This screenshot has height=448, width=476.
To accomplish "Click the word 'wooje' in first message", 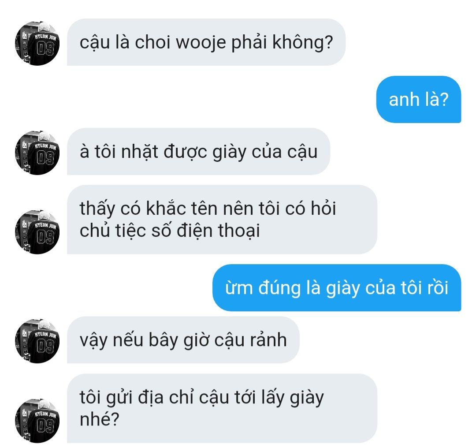I will tap(201, 42).
